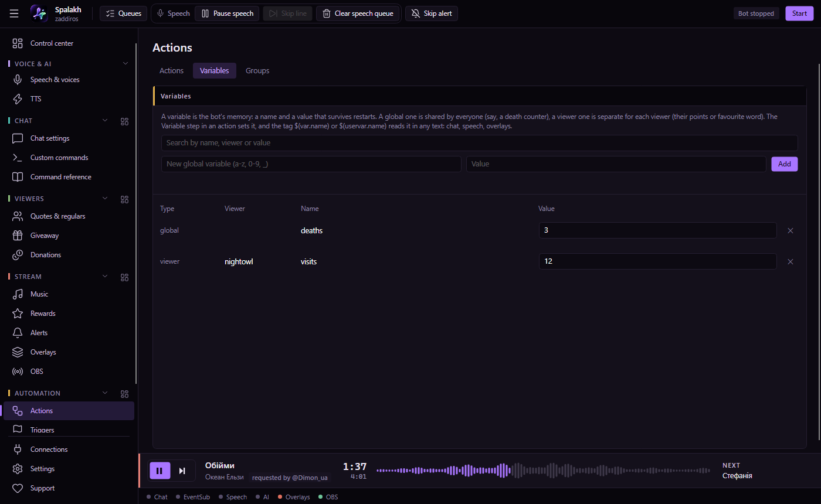Skip to the next music track
The height and width of the screenshot is (504, 821).
[182, 471]
